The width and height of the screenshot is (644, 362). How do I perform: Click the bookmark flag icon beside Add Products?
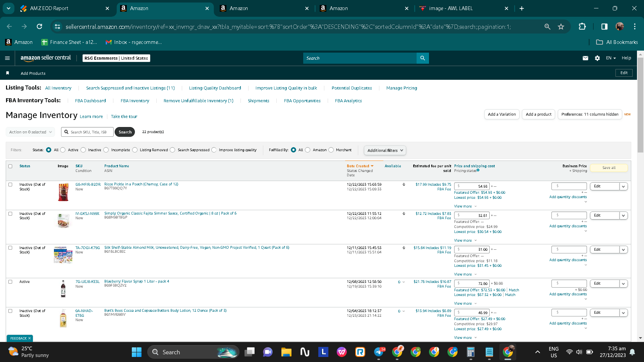coord(7,73)
